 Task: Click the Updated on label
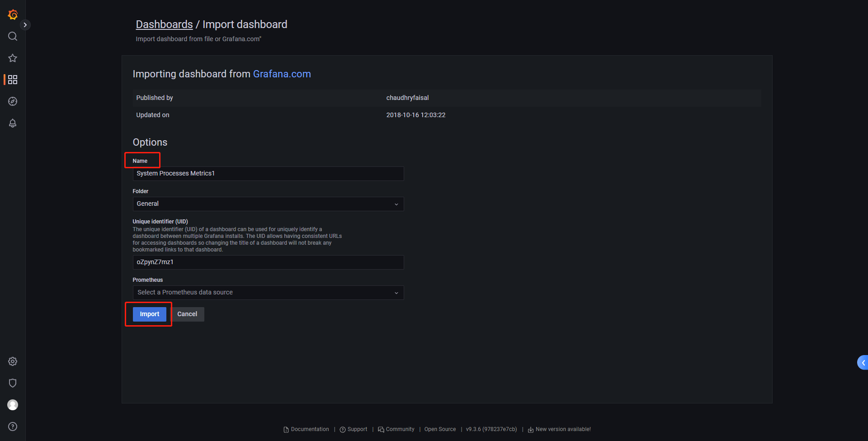[x=153, y=115]
